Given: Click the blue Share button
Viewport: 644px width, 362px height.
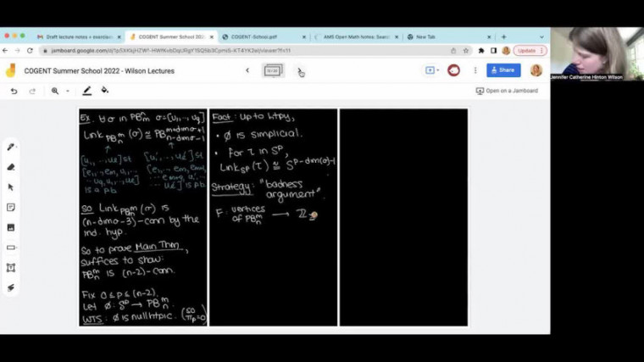Looking at the screenshot, I should [503, 70].
